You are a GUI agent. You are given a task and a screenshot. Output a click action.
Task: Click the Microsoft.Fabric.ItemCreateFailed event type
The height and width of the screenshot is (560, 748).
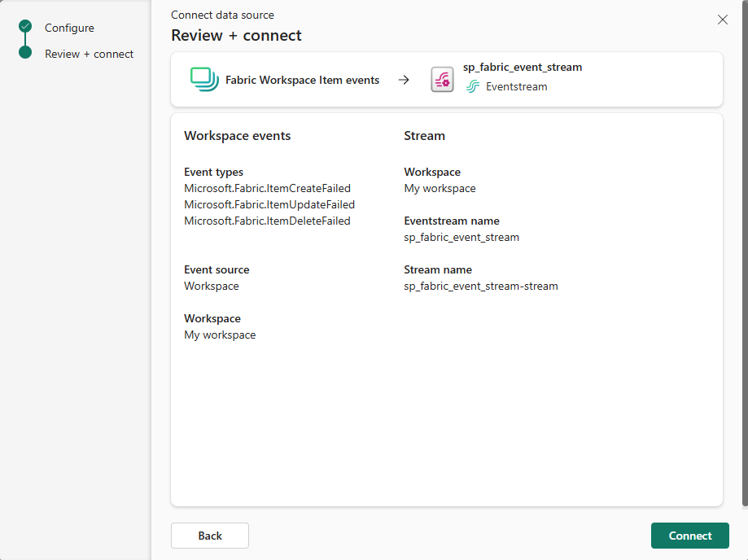coord(267,188)
